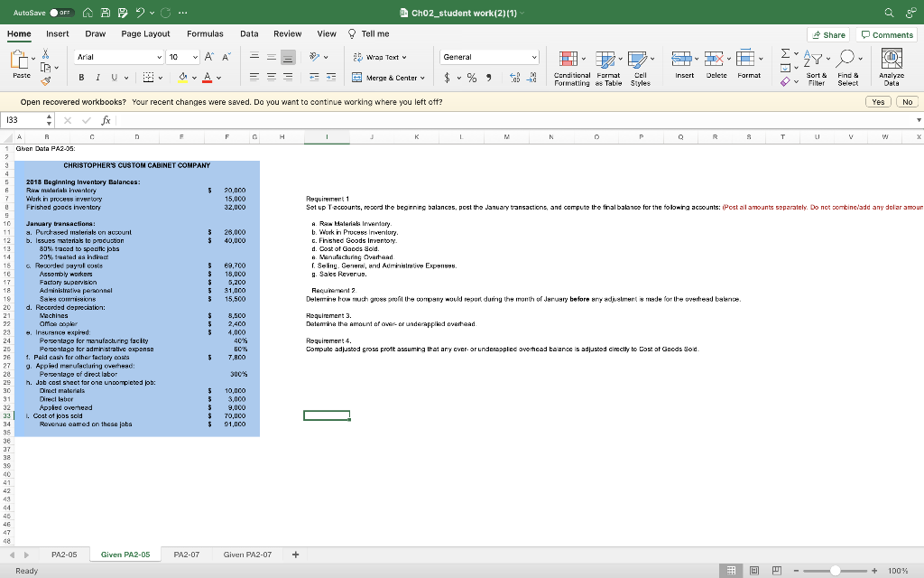Open the Search magnifier in title bar

click(x=889, y=13)
